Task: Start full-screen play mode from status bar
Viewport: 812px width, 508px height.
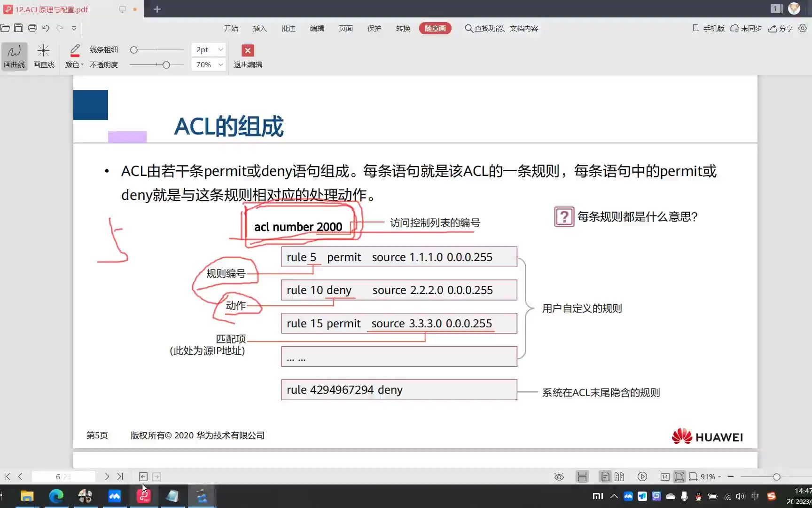Action: pyautogui.click(x=642, y=476)
